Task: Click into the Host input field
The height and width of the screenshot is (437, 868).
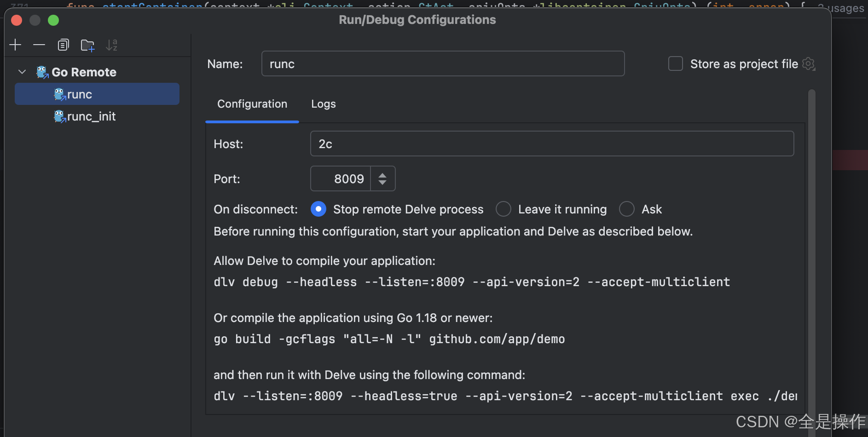Action: coord(552,144)
